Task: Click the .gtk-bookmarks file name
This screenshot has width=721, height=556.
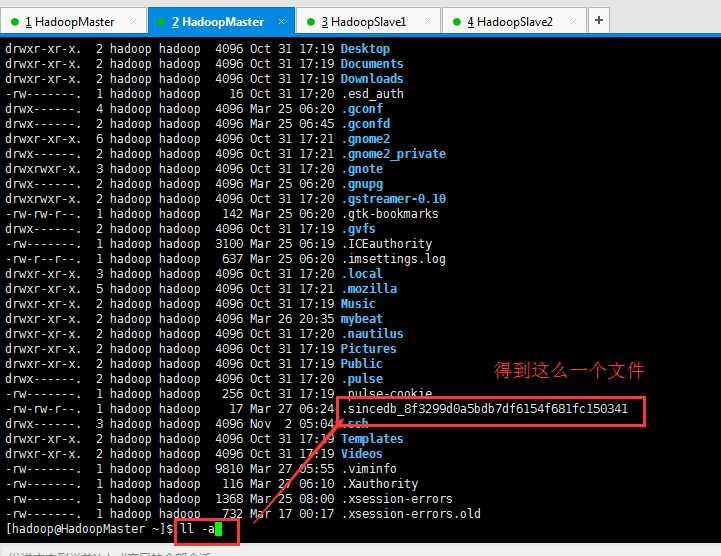Action: tap(390, 214)
